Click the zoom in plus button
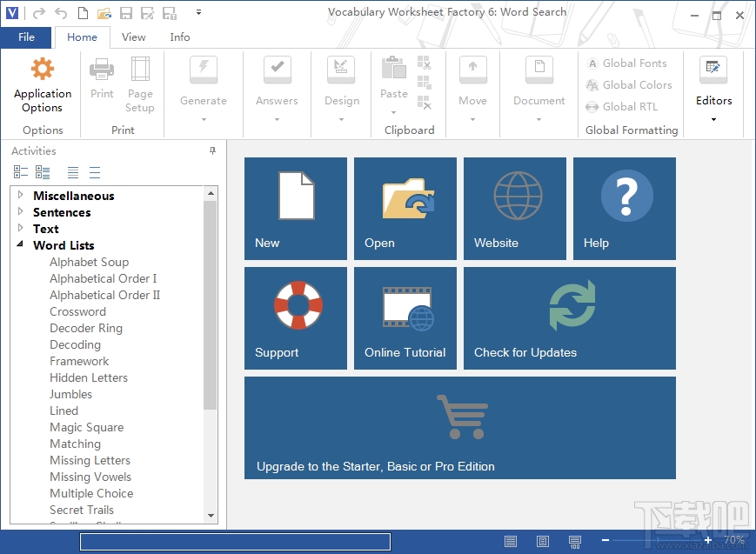Viewport: 756px width, 554px height. pyautogui.click(x=708, y=540)
